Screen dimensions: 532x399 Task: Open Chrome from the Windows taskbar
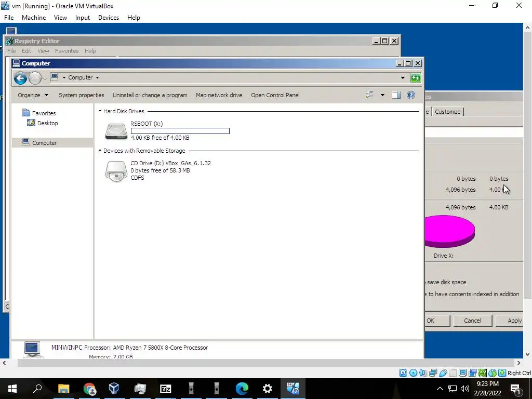click(x=89, y=389)
